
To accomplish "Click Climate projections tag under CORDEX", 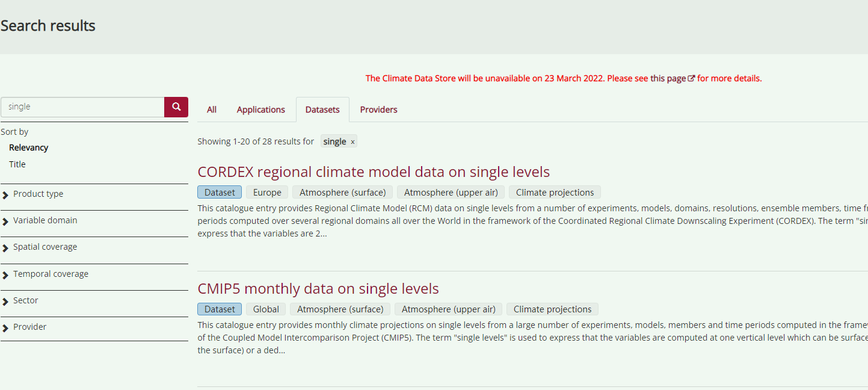I will (x=555, y=193).
